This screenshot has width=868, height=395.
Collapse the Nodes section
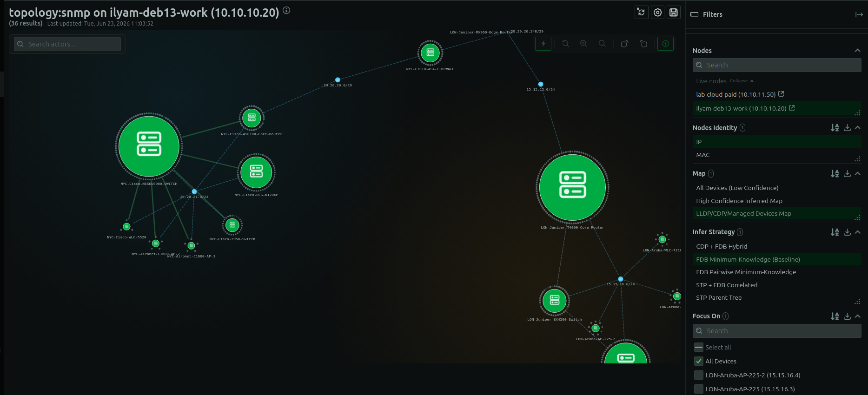[857, 51]
